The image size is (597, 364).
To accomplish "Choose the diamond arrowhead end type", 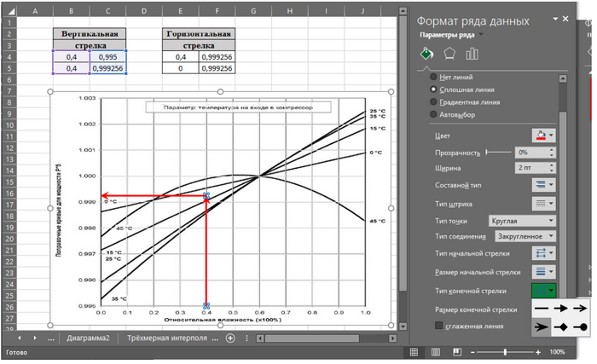I will tap(560, 326).
